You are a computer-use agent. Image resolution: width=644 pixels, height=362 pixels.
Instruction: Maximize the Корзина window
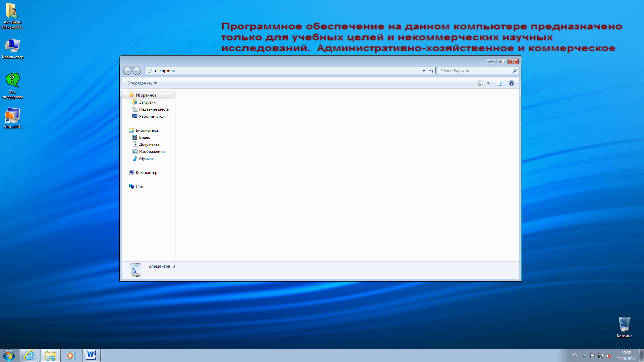[502, 61]
